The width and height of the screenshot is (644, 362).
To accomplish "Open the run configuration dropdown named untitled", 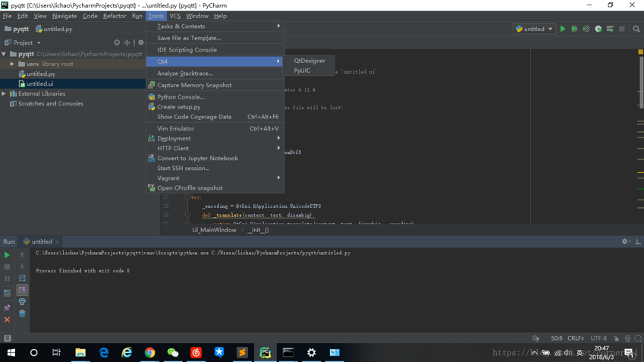I will (534, 29).
